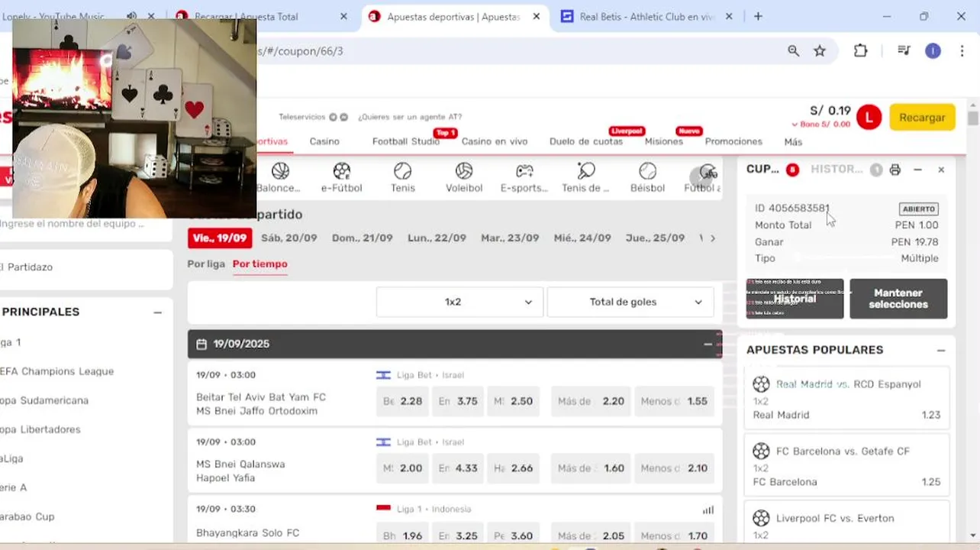Switch to the HISTOR... coupon tab
Image resolution: width=980 pixels, height=550 pixels.
pyautogui.click(x=837, y=169)
